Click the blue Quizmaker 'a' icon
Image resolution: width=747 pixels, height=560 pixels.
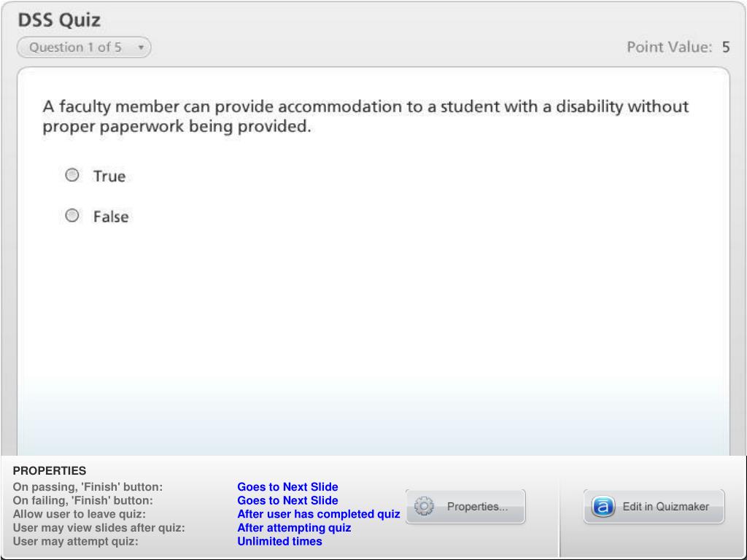coord(603,507)
